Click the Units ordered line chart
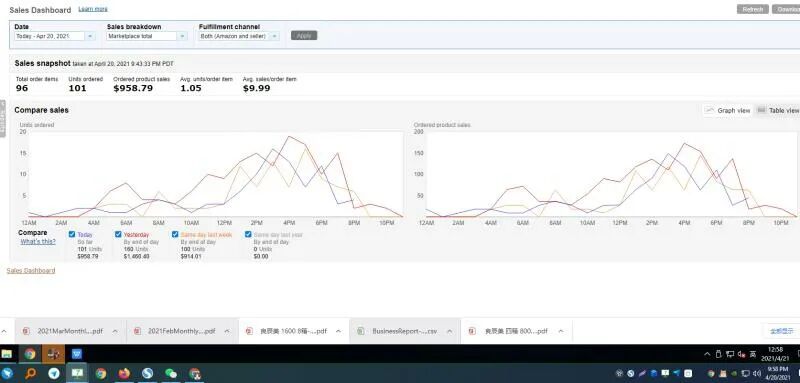This screenshot has height=383, width=800. [x=216, y=174]
